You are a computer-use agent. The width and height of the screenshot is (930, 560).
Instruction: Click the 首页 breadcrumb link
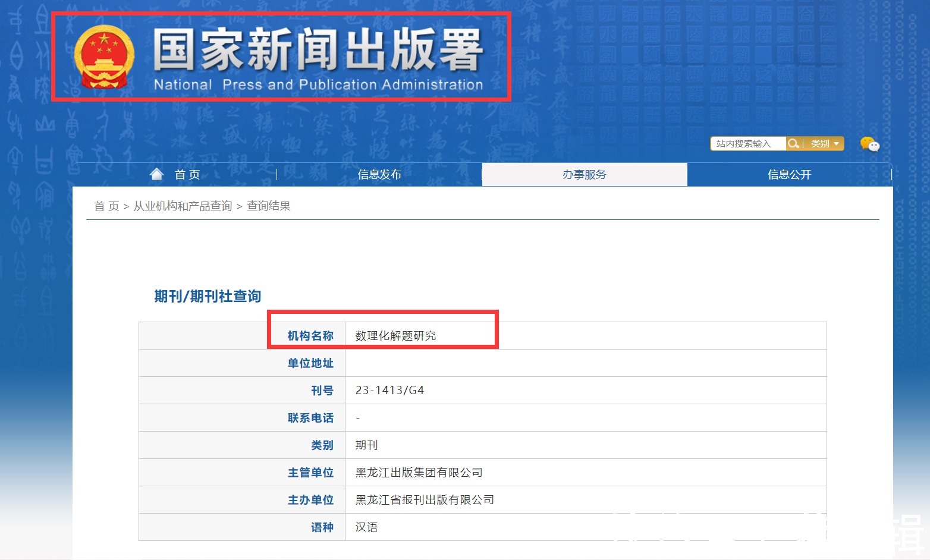coord(106,206)
